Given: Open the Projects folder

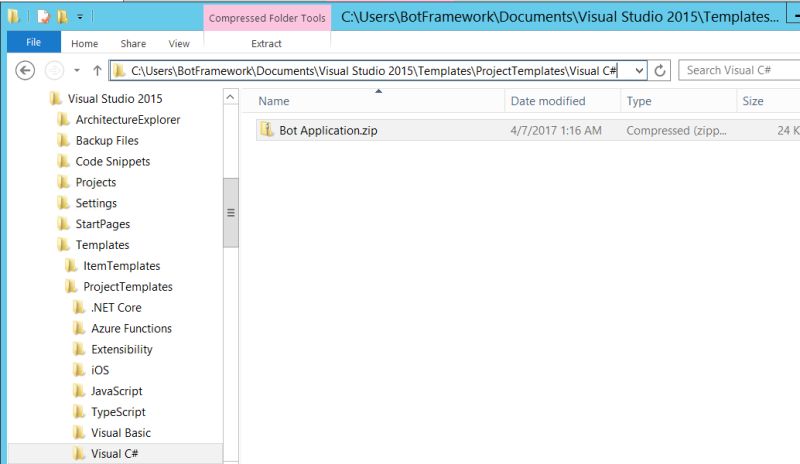Looking at the screenshot, I should [95, 182].
